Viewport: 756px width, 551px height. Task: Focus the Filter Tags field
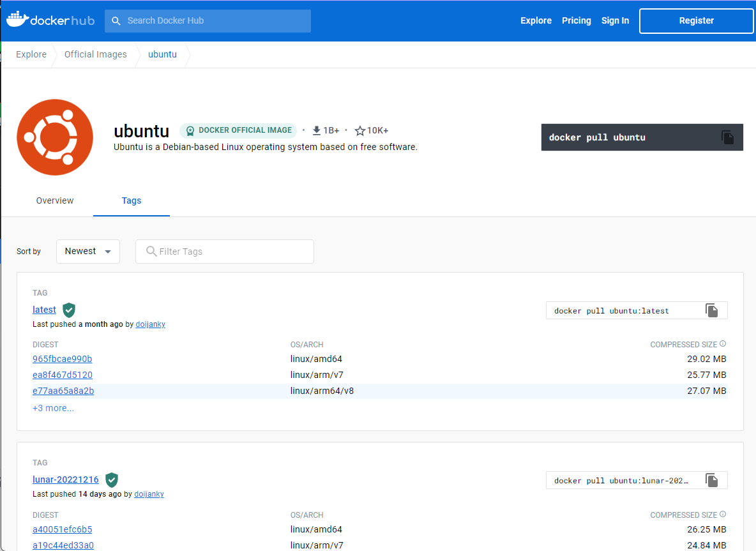[225, 252]
